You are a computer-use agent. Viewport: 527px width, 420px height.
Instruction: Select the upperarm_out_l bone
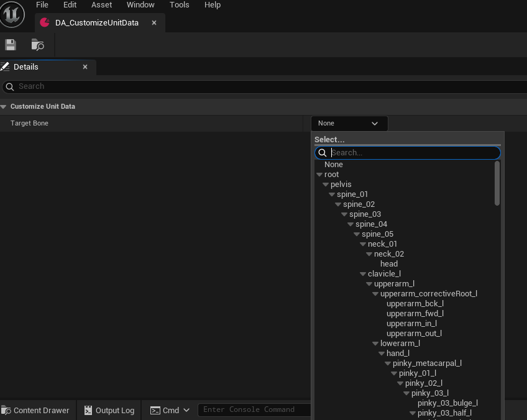(414, 333)
